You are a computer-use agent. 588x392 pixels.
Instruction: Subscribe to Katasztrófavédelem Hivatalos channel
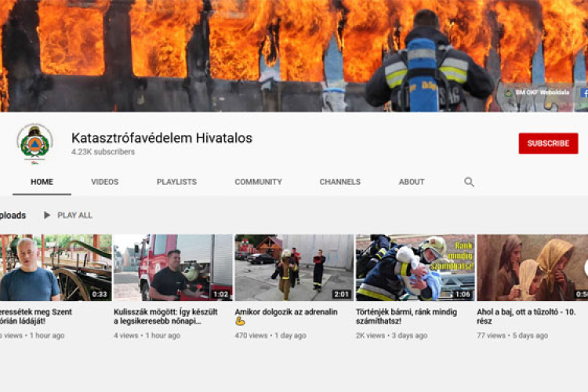(x=548, y=143)
